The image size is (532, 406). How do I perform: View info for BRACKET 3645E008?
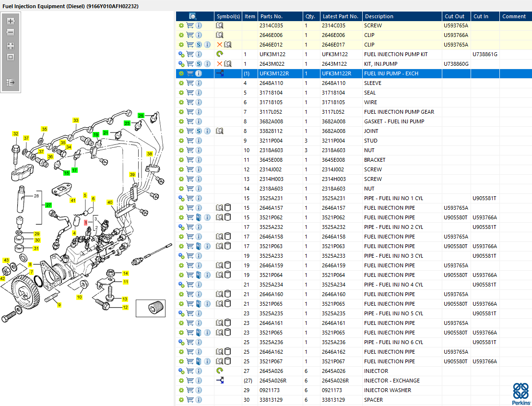click(199, 160)
